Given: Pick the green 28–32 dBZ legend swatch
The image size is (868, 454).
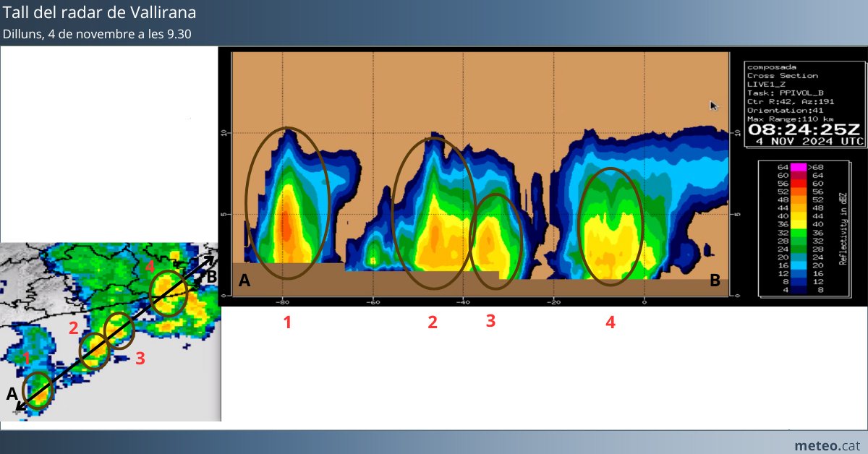Looking at the screenshot, I should (799, 241).
